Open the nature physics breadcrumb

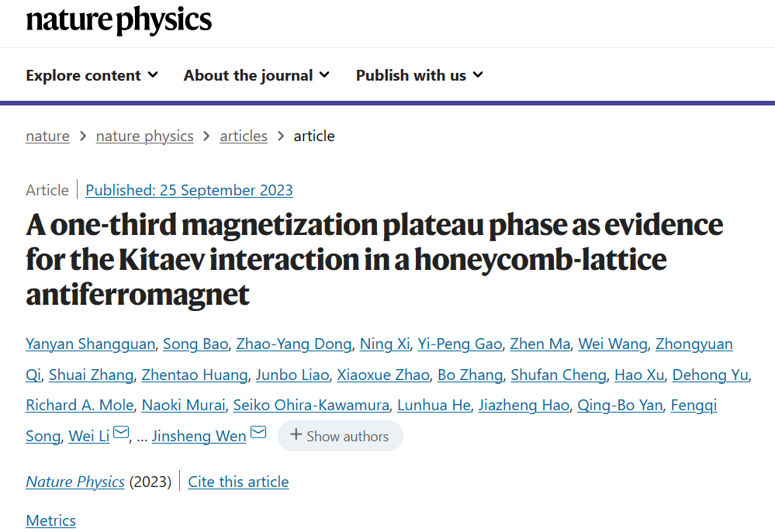(144, 136)
